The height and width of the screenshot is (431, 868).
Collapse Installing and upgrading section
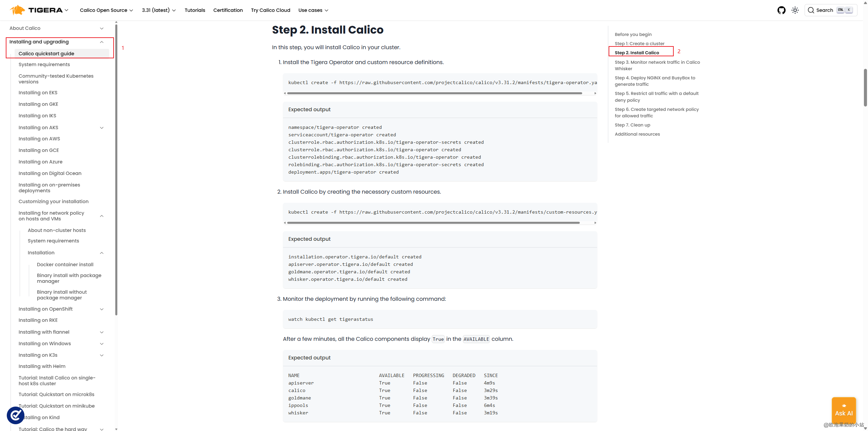102,42
